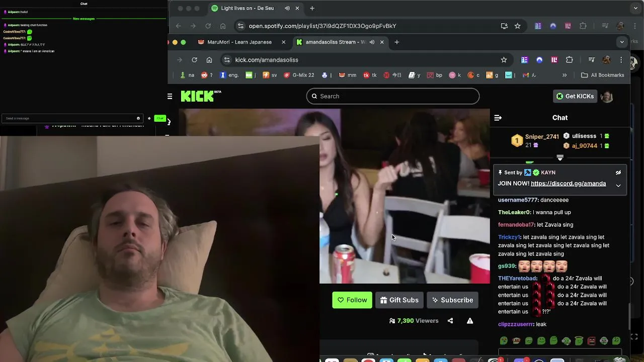Focus the Kick search field
Screen dimensions: 644x362
click(393, 96)
